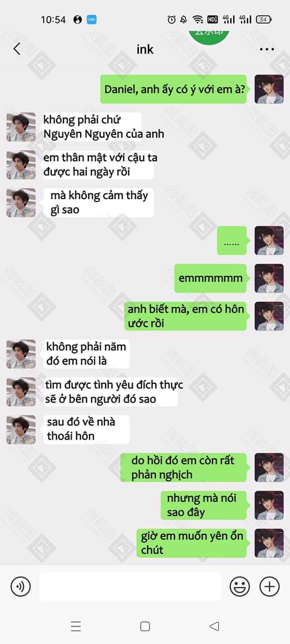Tap the battery indicator in status bar

[x=264, y=19]
